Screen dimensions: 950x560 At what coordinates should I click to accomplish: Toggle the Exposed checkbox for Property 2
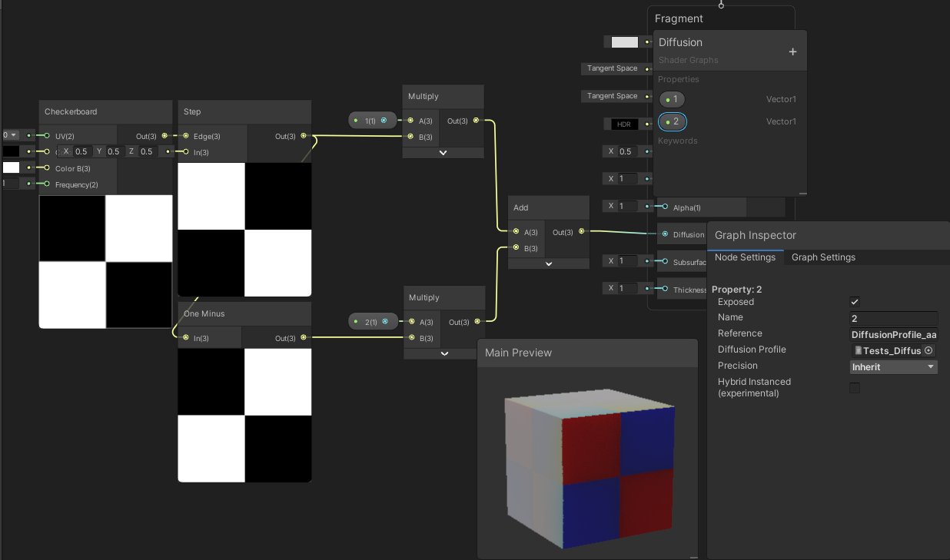[x=855, y=302]
